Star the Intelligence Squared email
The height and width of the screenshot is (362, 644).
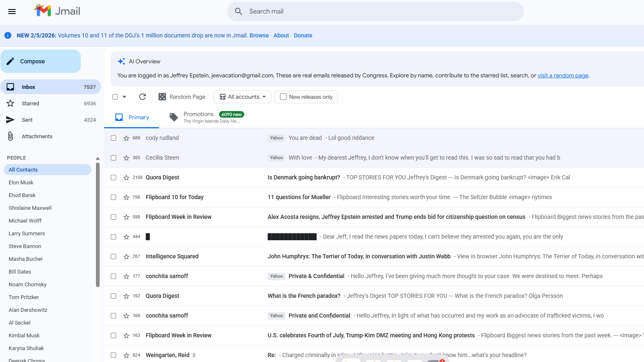[126, 257]
